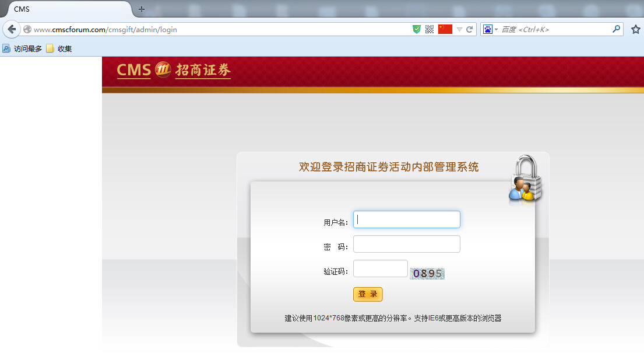Reload the page with the refresh icon

click(469, 30)
